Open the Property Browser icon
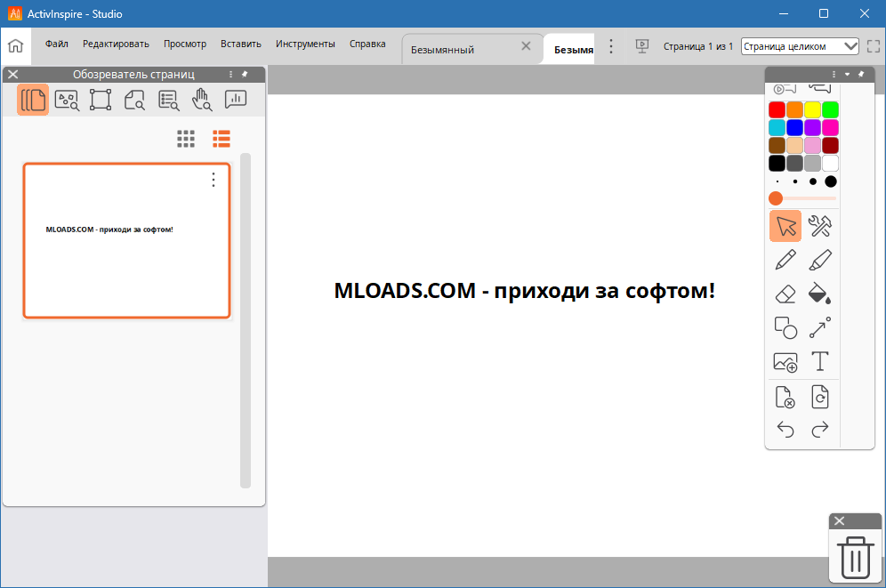The height and width of the screenshot is (588, 886). pyautogui.click(x=168, y=100)
